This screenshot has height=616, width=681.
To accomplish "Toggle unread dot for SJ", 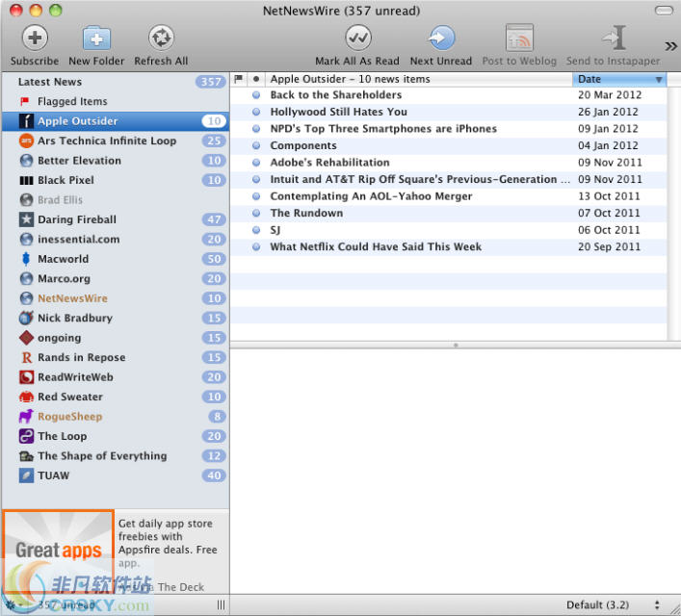I will tap(256, 230).
